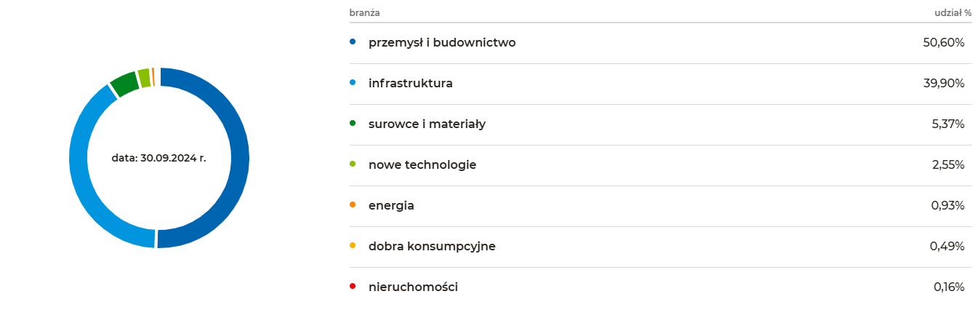Click the branża column header

coord(365,12)
